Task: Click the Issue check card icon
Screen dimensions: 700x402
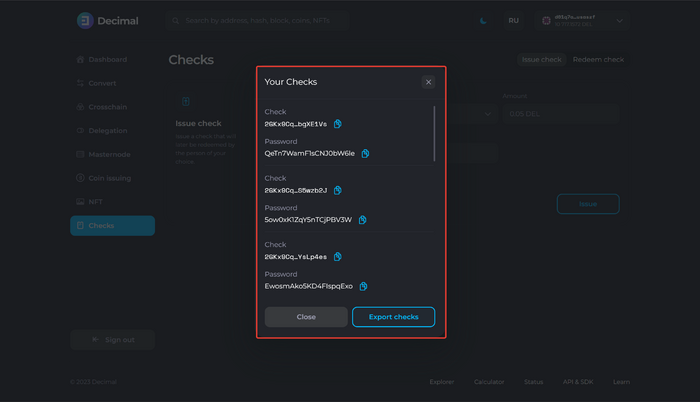Action: pos(186,101)
